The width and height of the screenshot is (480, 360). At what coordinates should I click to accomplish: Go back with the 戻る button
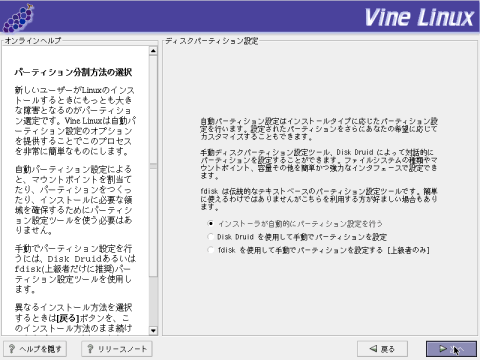pos(382,349)
